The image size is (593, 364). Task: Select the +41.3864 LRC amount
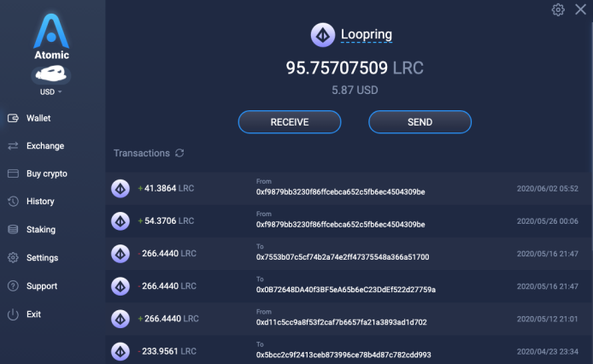click(166, 188)
